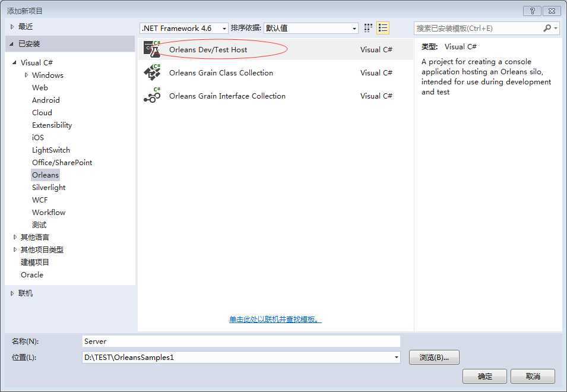Screen dimensions: 567x392
Task: Collapse the Visual C# node
Action: [14, 62]
